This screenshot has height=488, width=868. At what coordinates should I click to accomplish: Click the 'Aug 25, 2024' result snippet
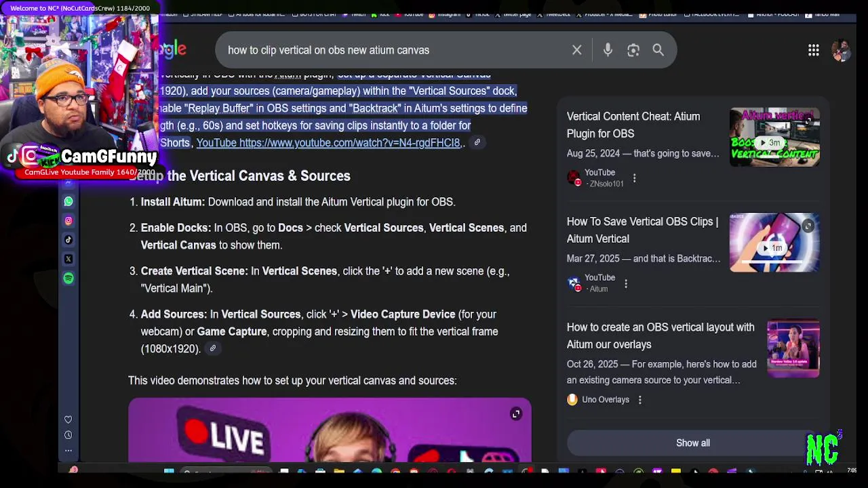[643, 154]
